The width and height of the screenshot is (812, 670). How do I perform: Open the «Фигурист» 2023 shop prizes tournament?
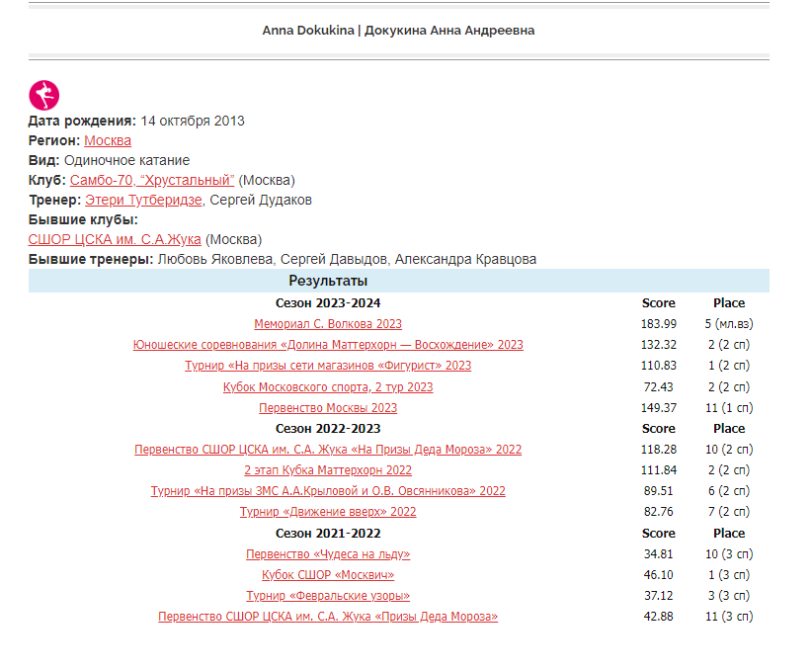328,366
